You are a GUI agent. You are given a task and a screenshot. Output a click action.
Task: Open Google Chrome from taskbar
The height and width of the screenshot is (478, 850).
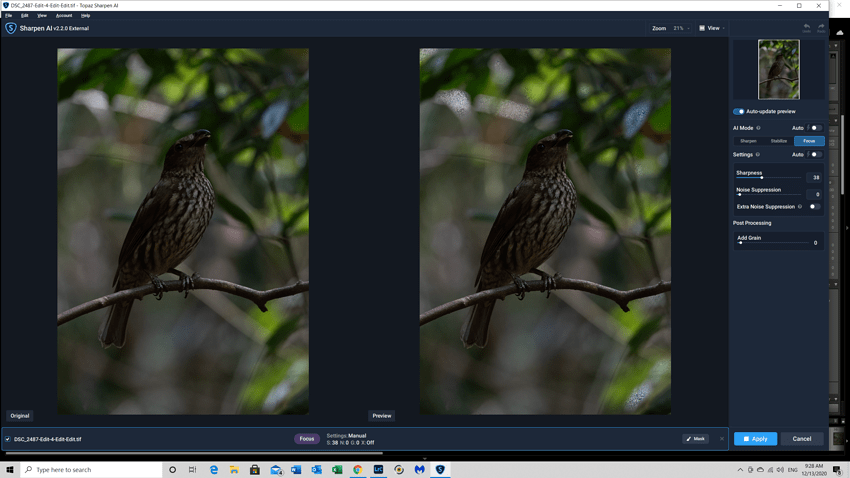pos(358,470)
